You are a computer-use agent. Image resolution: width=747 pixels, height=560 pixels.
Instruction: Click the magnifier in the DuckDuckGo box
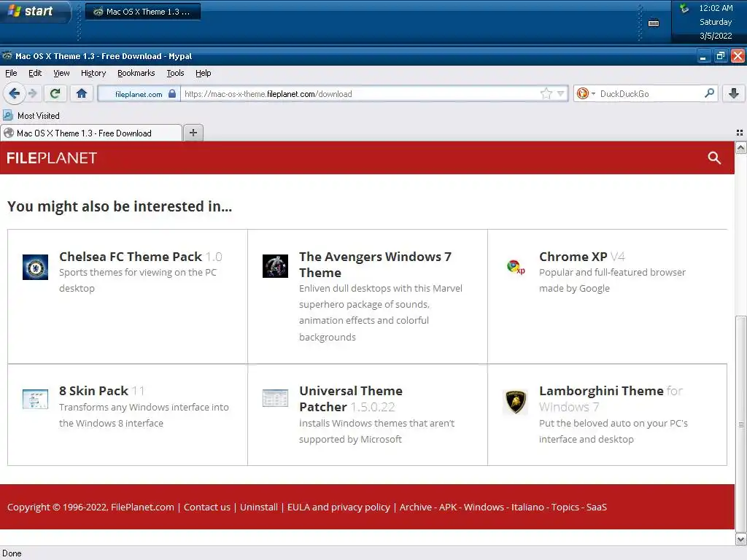click(709, 93)
